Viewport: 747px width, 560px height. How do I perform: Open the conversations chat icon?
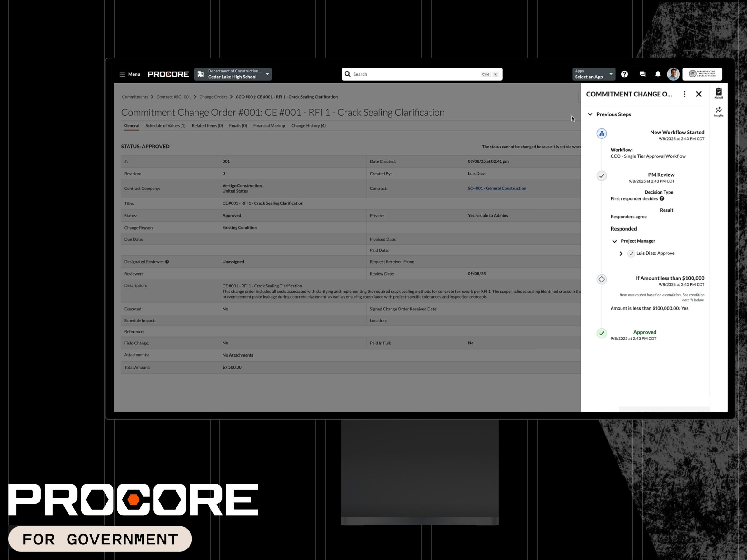[x=642, y=74]
